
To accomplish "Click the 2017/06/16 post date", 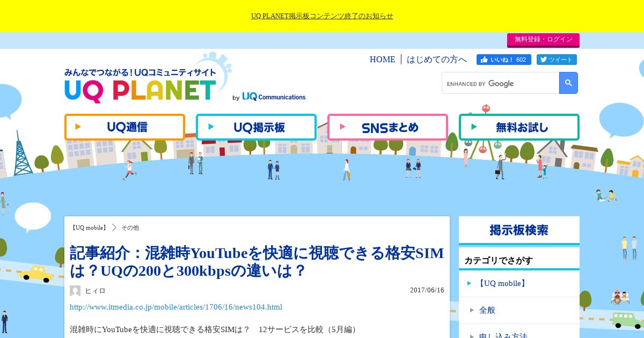I will pos(427,290).
